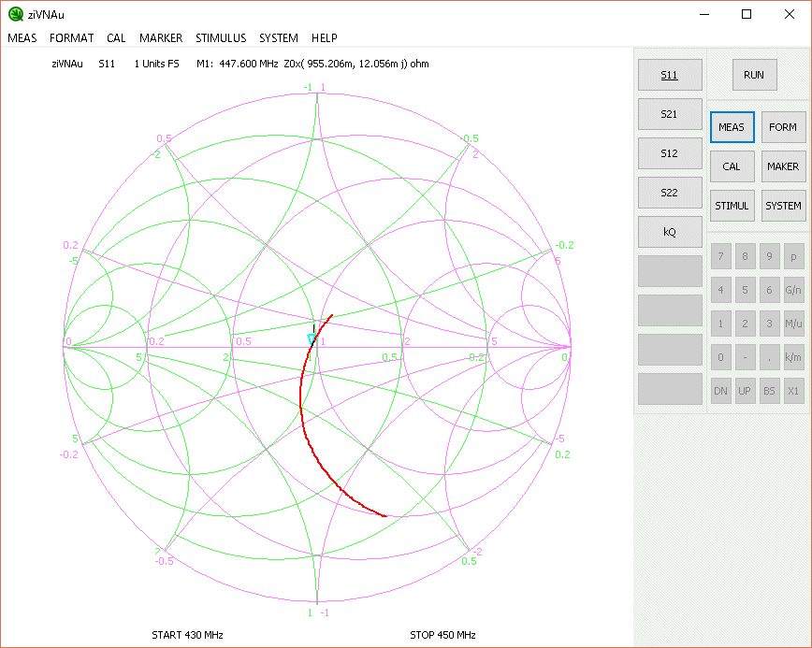812x648 pixels.
Task: Start the sweep with RUN button
Action: tap(754, 75)
